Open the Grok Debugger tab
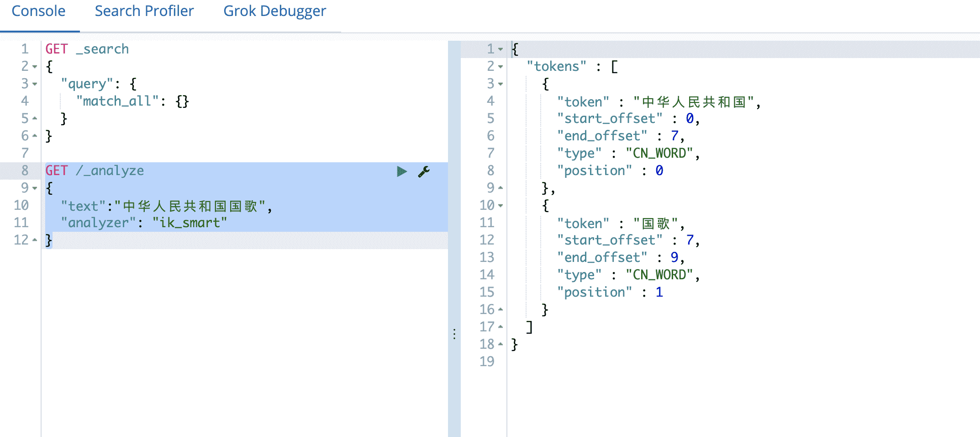The width and height of the screenshot is (980, 437). coord(274,11)
